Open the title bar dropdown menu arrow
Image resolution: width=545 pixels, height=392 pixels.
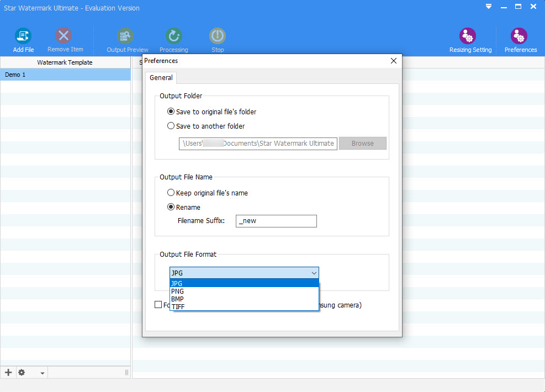click(488, 7)
